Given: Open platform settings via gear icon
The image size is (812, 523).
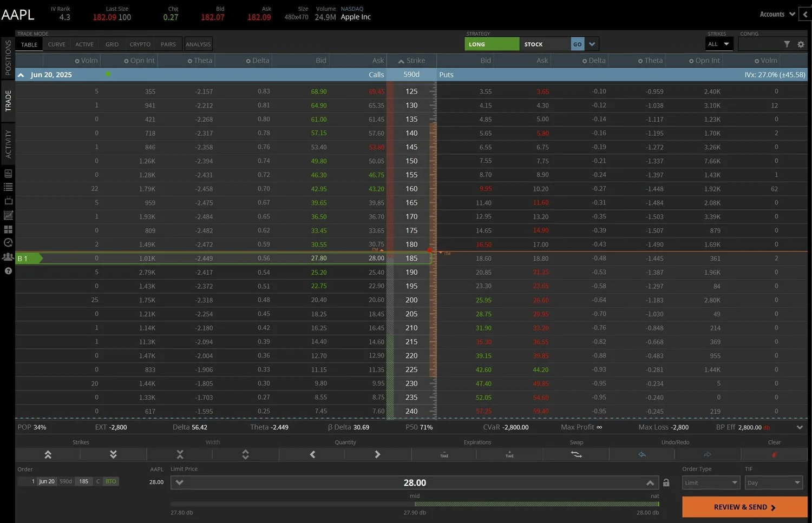Looking at the screenshot, I should 801,44.
